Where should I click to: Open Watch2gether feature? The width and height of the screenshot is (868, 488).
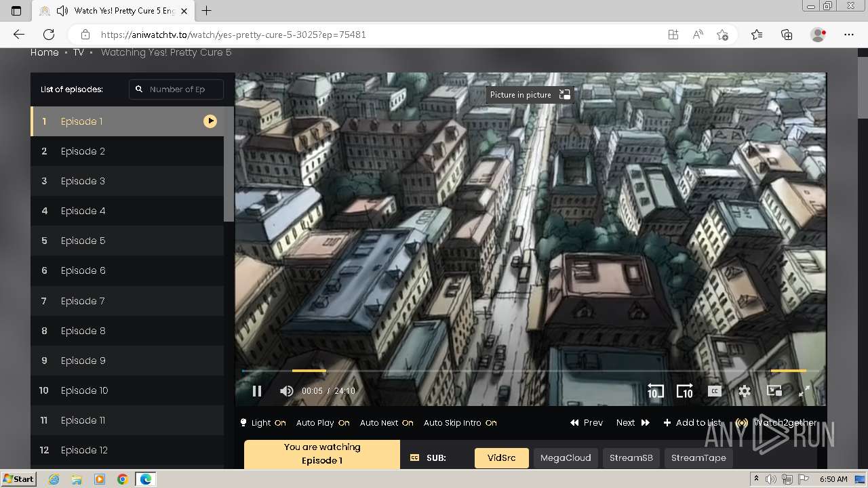777,423
